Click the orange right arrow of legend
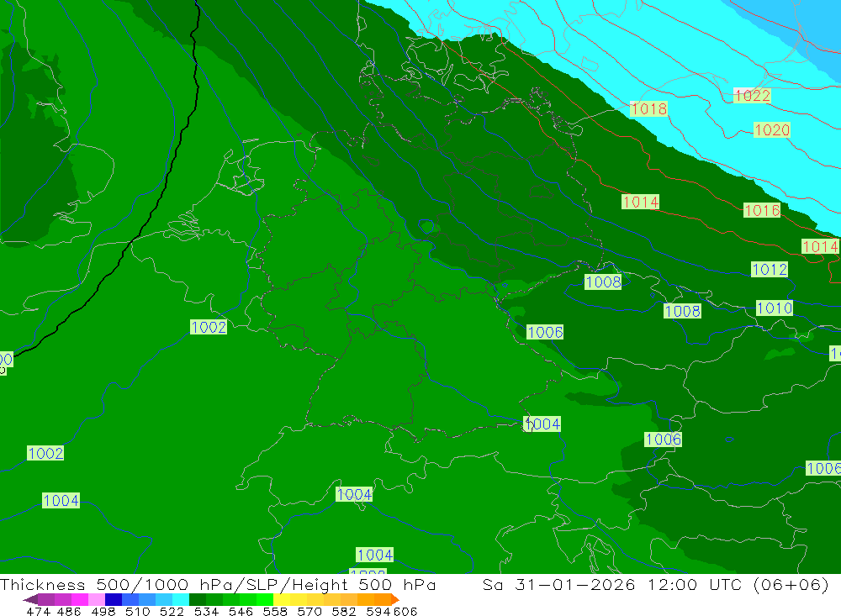 (395, 599)
